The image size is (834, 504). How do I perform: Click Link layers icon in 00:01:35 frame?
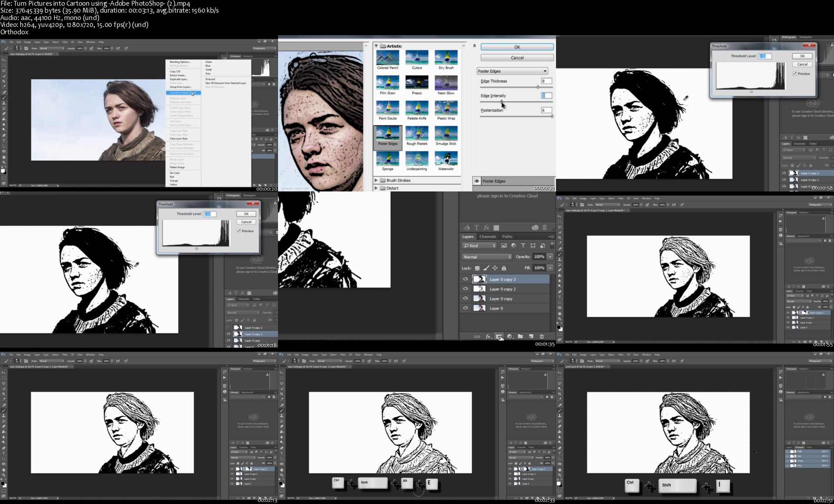477,336
